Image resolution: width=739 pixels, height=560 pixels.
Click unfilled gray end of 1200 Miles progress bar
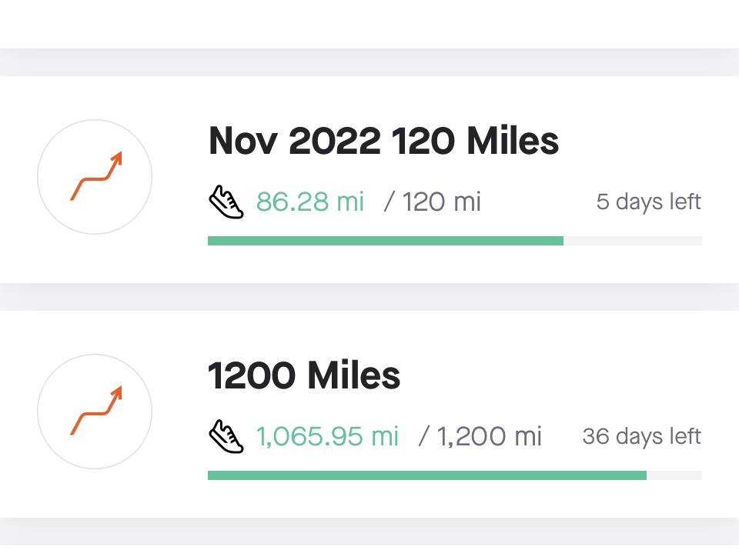point(674,475)
